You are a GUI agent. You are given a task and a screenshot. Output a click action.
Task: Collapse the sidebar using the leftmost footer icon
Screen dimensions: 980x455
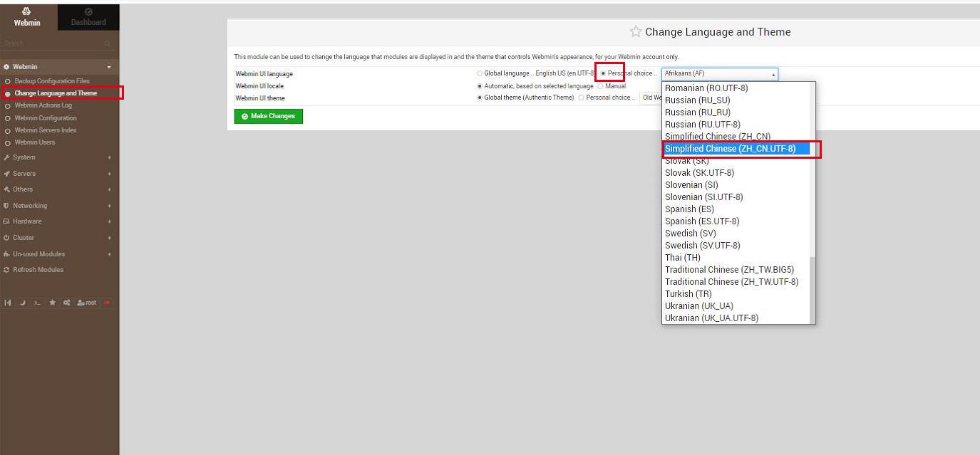[8, 303]
